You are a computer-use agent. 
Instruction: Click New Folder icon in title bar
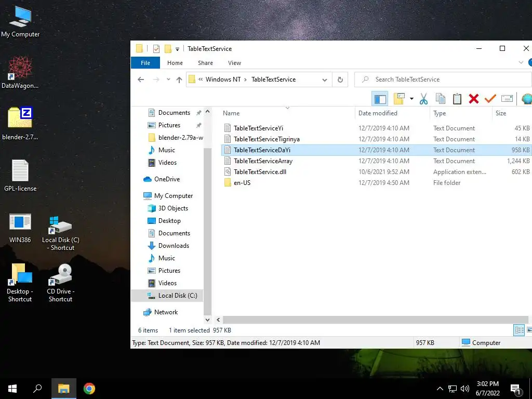tap(168, 49)
